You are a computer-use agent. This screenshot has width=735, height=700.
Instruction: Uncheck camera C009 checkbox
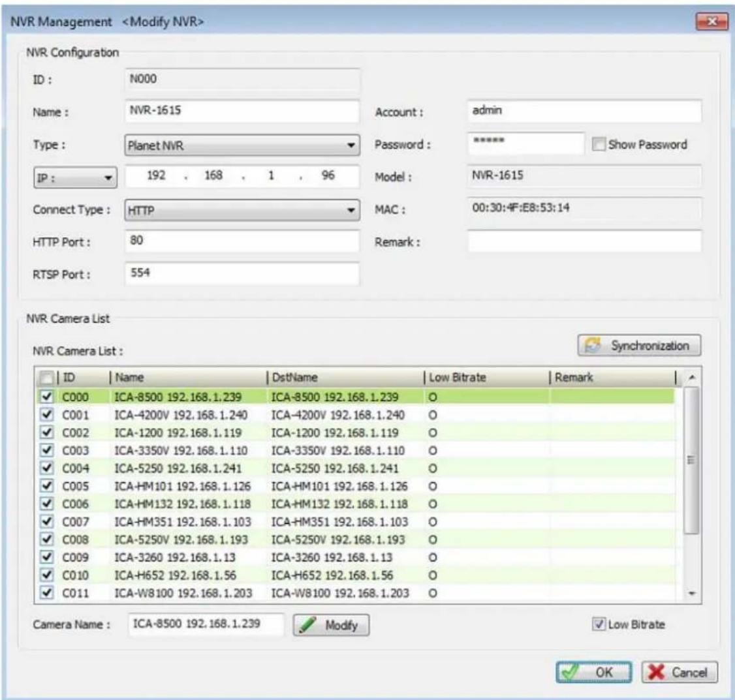tap(46, 557)
